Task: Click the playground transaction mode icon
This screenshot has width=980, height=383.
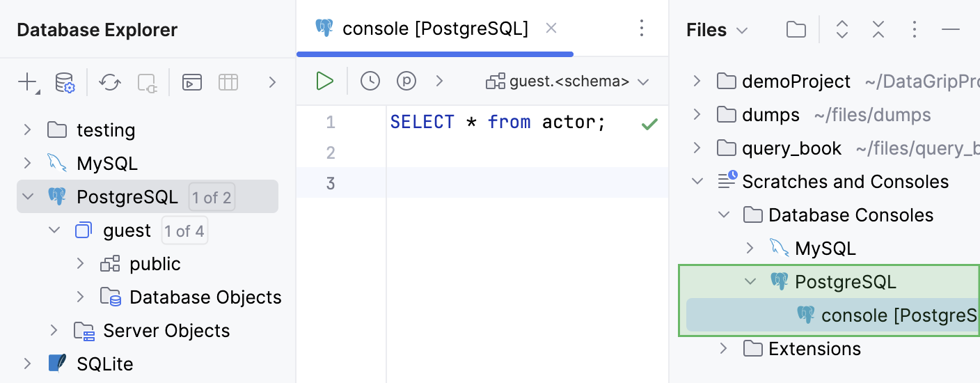Action: click(x=406, y=81)
